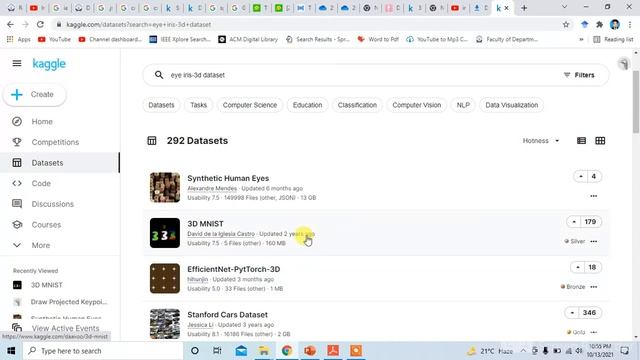
Task: Select the Datasets filter chip
Action: (161, 105)
